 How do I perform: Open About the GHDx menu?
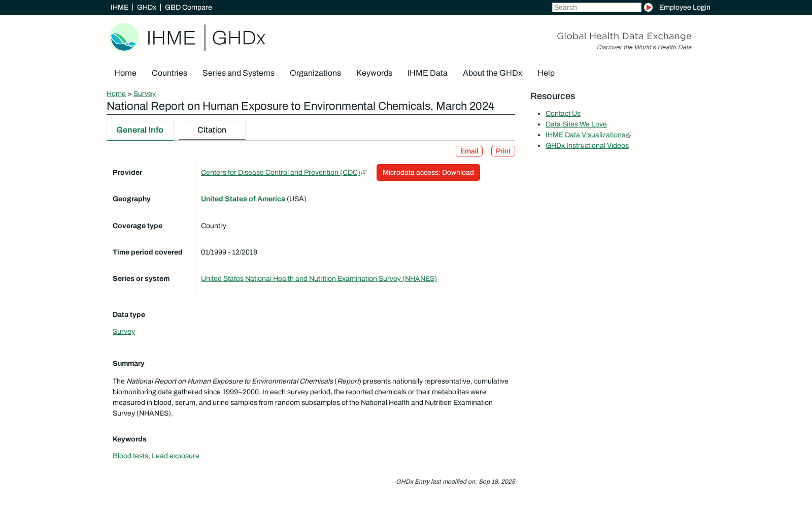[x=492, y=73]
